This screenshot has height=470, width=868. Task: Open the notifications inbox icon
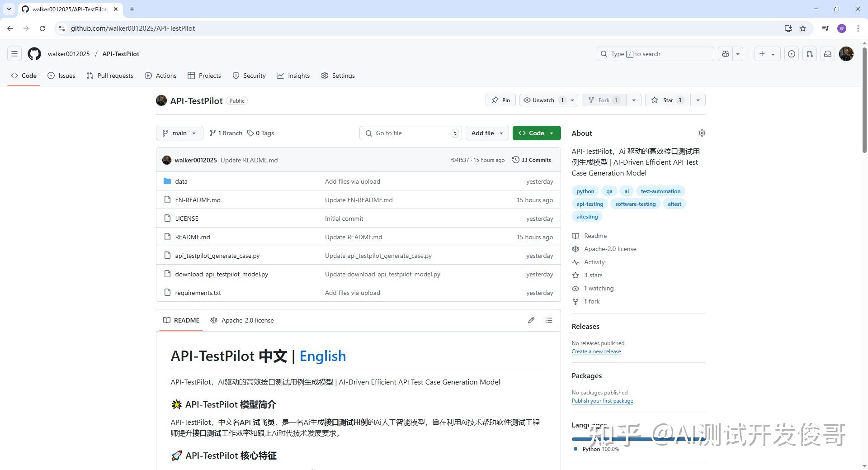click(x=828, y=54)
